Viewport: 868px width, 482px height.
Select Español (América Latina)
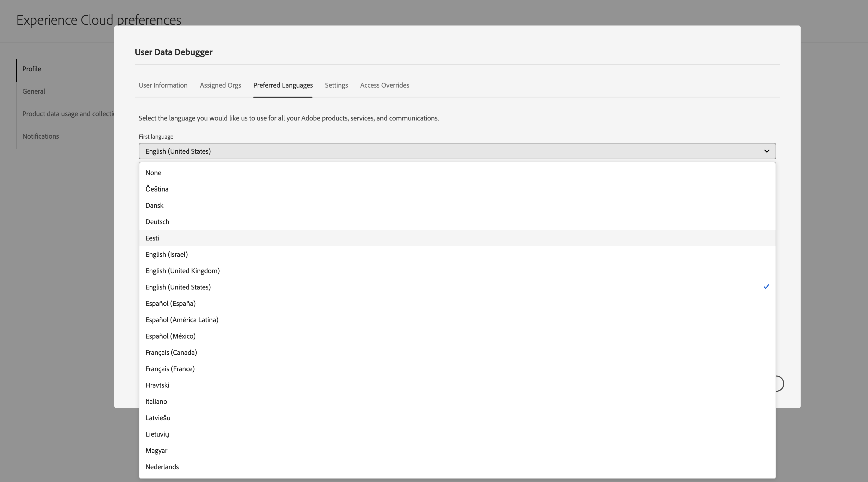[182, 320]
